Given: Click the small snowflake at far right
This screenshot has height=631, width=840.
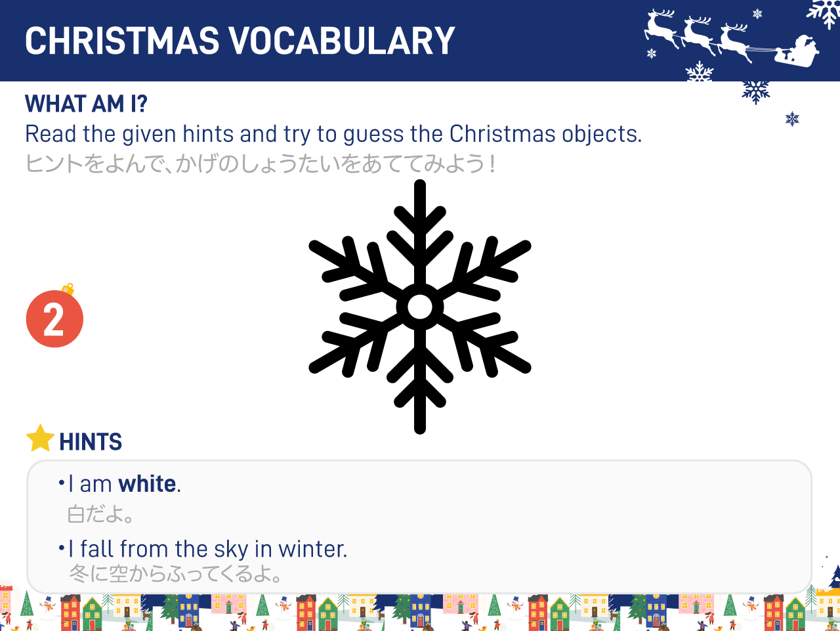Looking at the screenshot, I should tap(793, 119).
